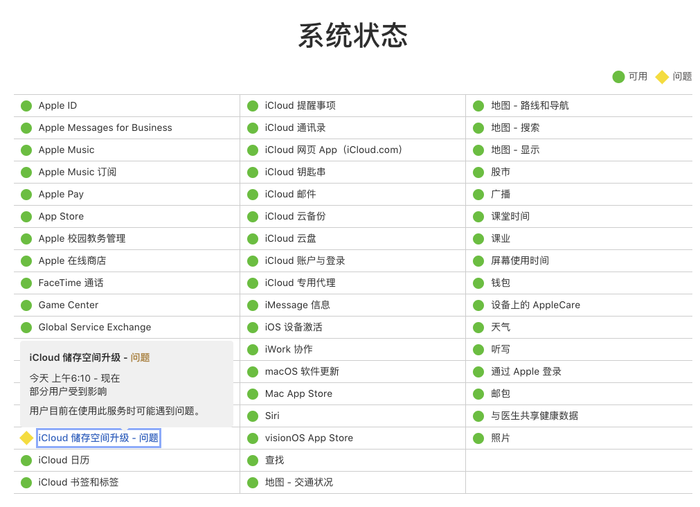Click the 系统状态 page heading

(353, 35)
